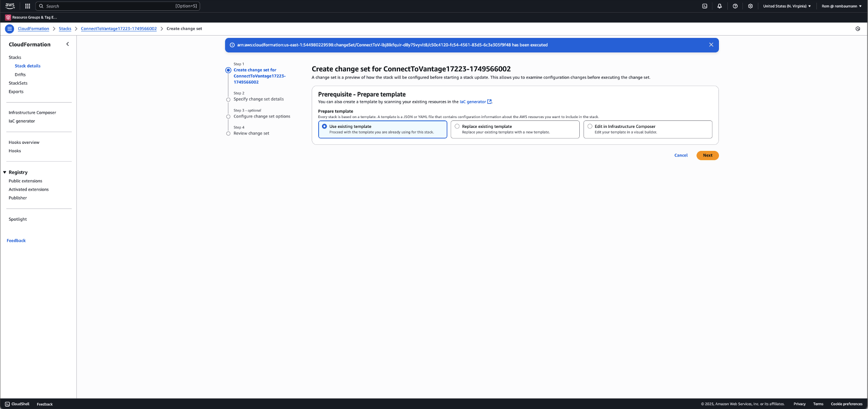This screenshot has height=409, width=868.
Task: Open Publisher in the sidebar
Action: 18,198
